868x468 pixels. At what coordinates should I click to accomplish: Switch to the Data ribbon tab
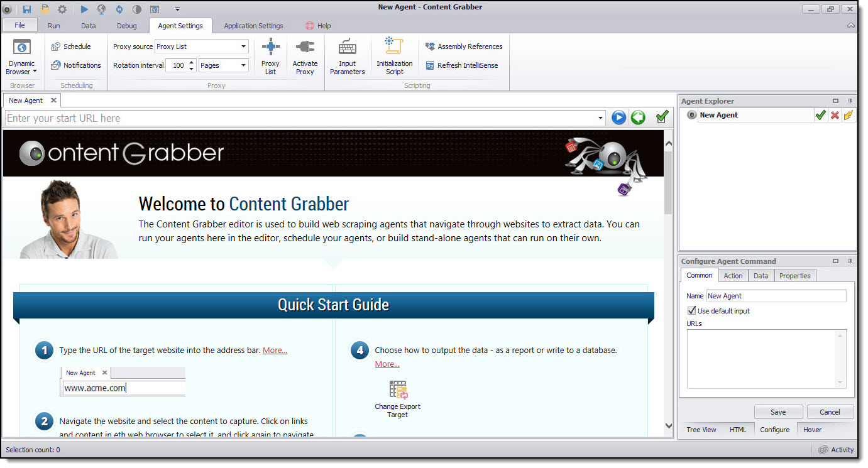[x=89, y=26]
